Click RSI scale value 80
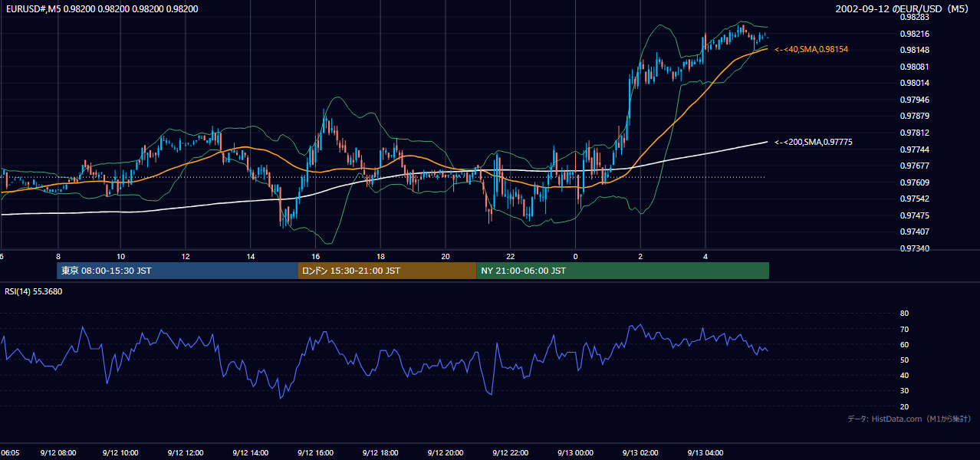 904,314
